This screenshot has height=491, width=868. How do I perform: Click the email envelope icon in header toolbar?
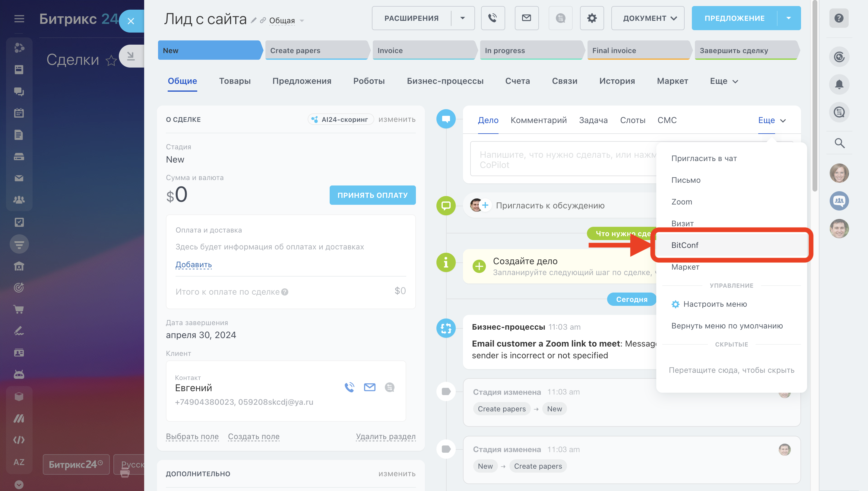click(x=526, y=18)
